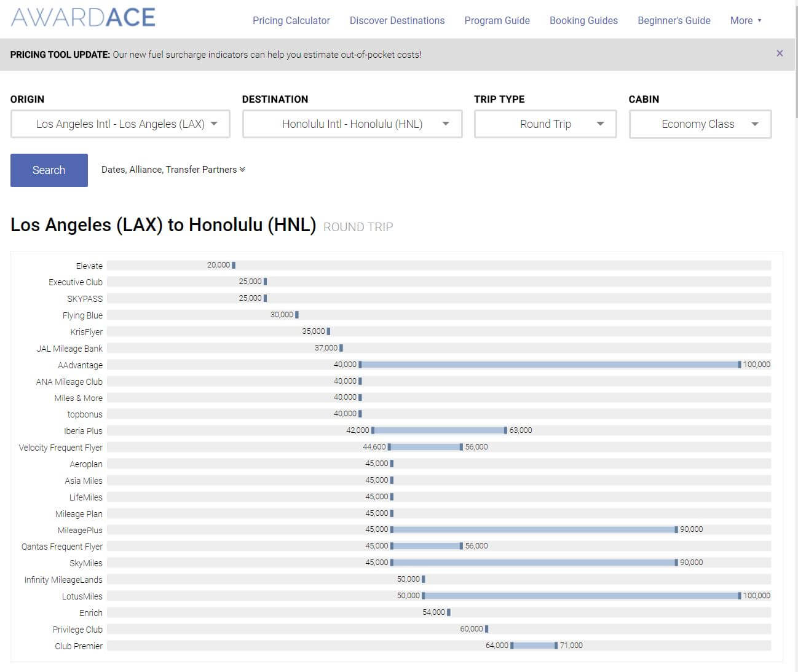Select the Mileage Plan label

pyautogui.click(x=79, y=515)
